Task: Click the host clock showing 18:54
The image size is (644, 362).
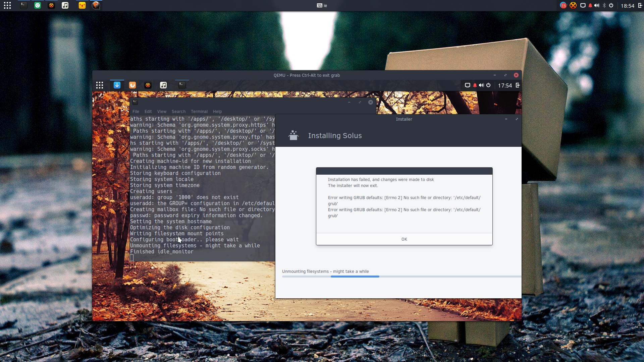Action: tap(627, 6)
